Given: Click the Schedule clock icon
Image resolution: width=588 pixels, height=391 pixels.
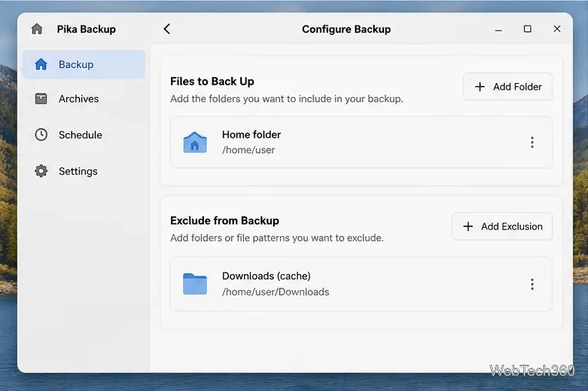Looking at the screenshot, I should pyautogui.click(x=41, y=135).
